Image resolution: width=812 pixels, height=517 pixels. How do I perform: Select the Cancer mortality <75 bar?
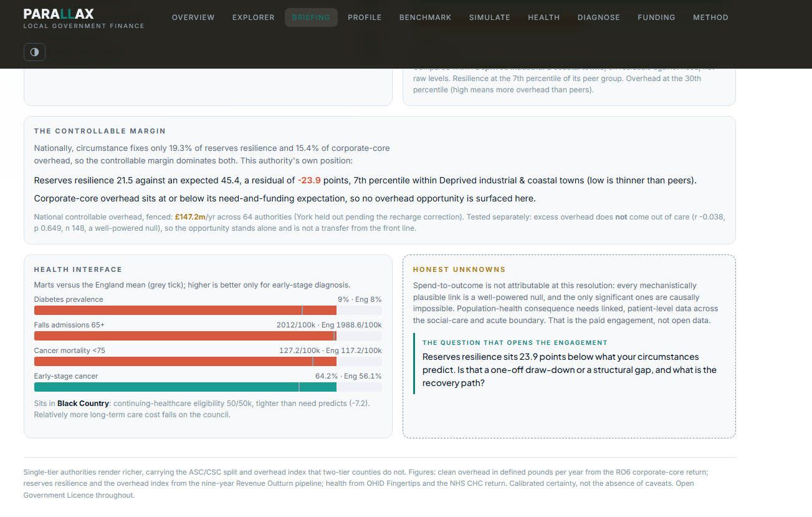click(x=208, y=362)
